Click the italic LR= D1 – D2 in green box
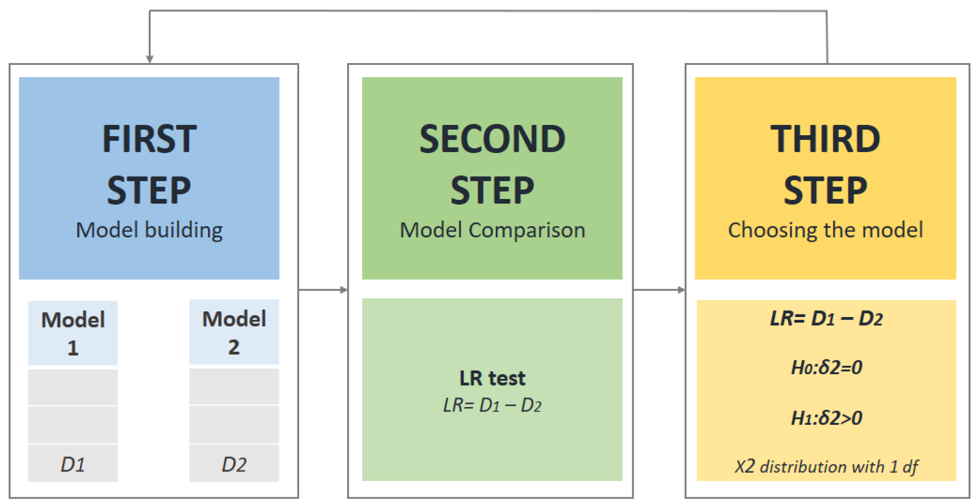Screen dimensions: 980x504 click(x=492, y=405)
